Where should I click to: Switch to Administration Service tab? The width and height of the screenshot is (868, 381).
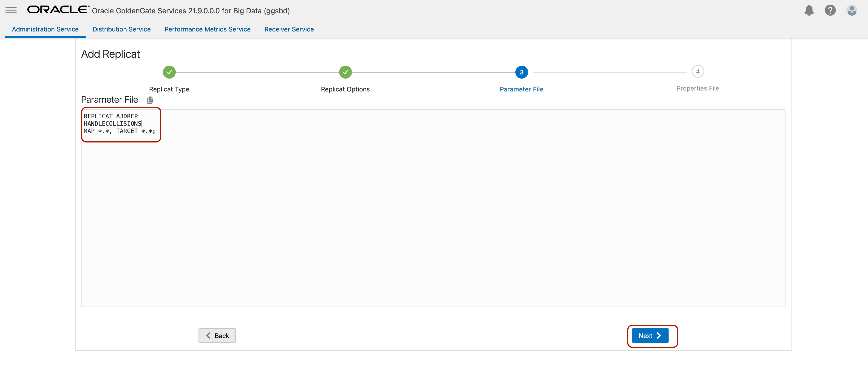(x=45, y=29)
